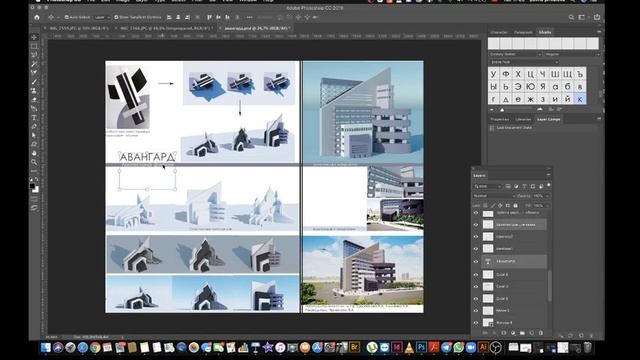Select the Rectangular Marquee tool
This screenshot has width=640, height=360.
coord(34,47)
